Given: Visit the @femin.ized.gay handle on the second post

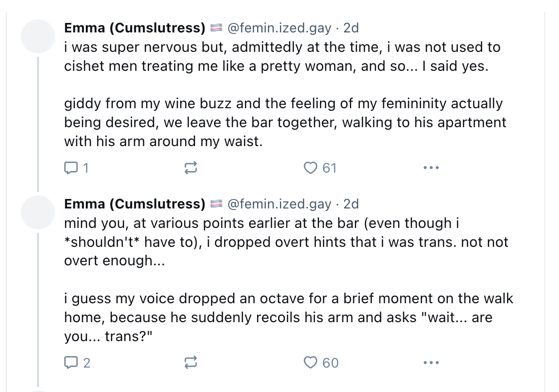Looking at the screenshot, I should (279, 204).
